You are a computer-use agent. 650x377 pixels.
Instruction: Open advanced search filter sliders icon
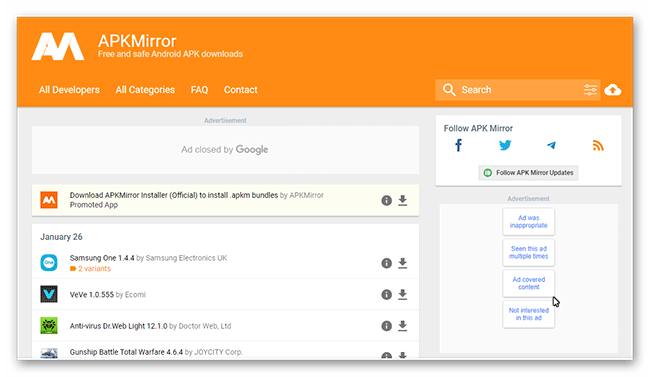pyautogui.click(x=590, y=90)
